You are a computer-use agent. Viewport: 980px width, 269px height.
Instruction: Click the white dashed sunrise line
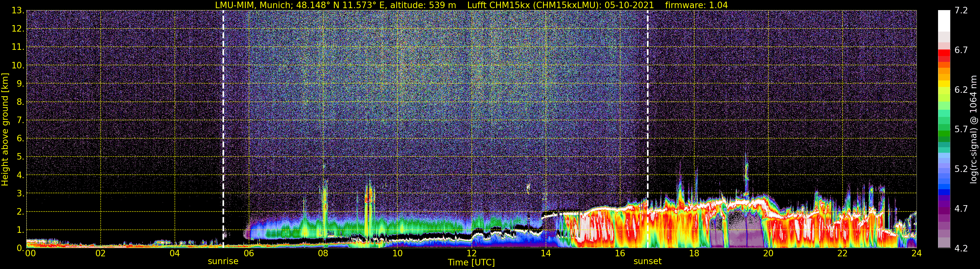point(223,129)
